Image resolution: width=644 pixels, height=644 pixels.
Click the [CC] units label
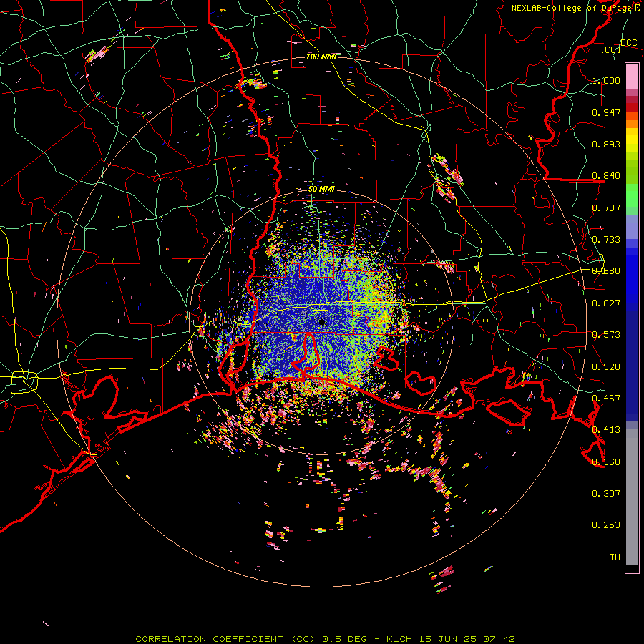click(x=610, y=49)
